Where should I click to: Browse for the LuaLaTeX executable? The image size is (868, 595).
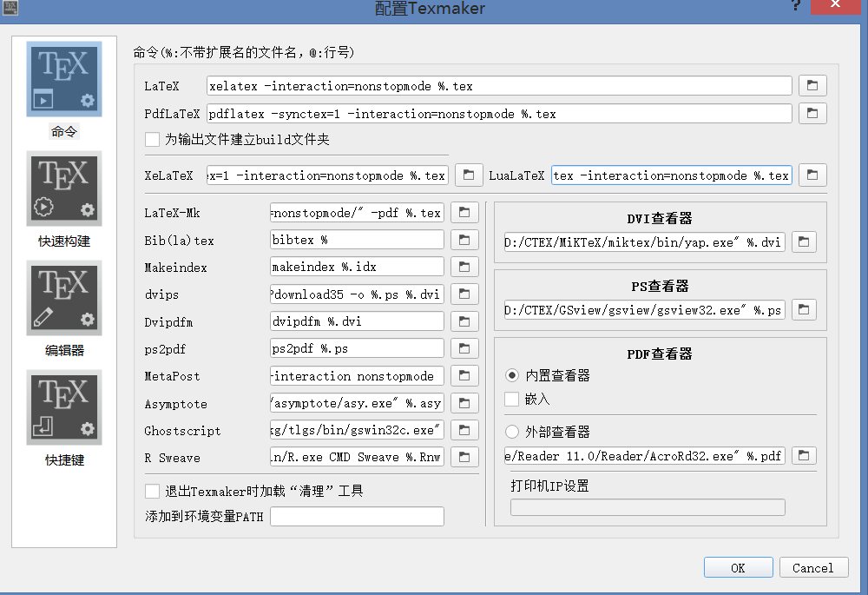point(812,175)
